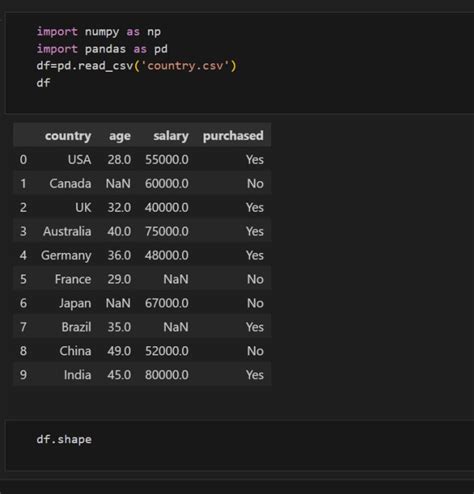Click the Yes purchased value in India row
Screen dimensions: 474x494
coord(255,375)
